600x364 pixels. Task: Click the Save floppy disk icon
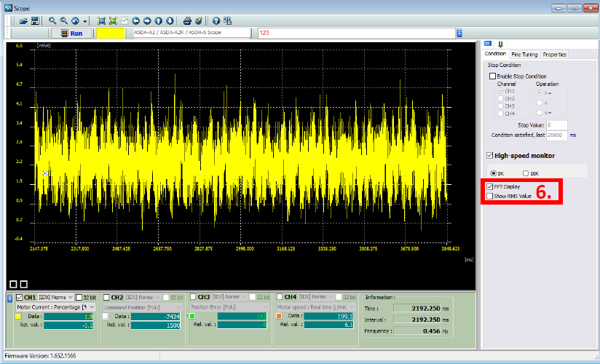[34, 20]
